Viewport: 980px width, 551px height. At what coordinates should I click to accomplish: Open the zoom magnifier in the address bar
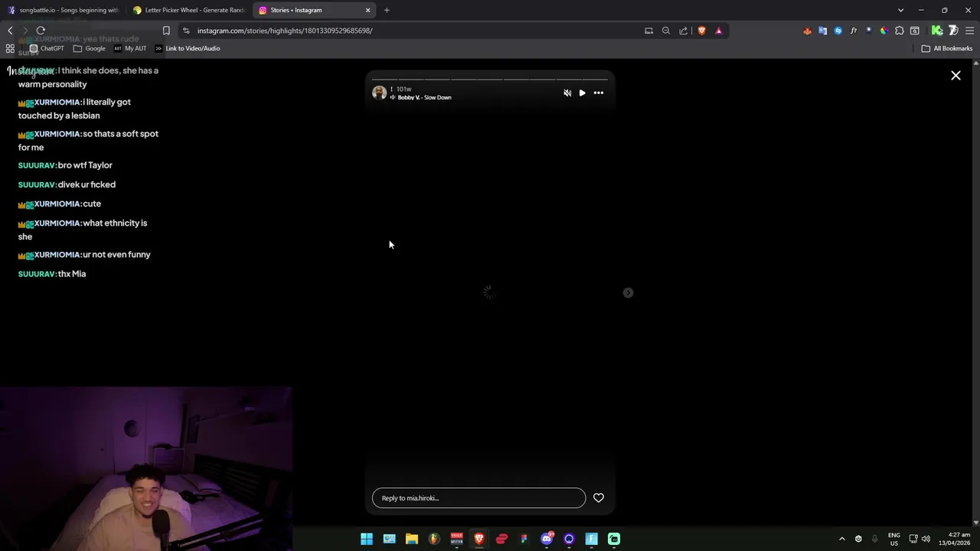666,31
